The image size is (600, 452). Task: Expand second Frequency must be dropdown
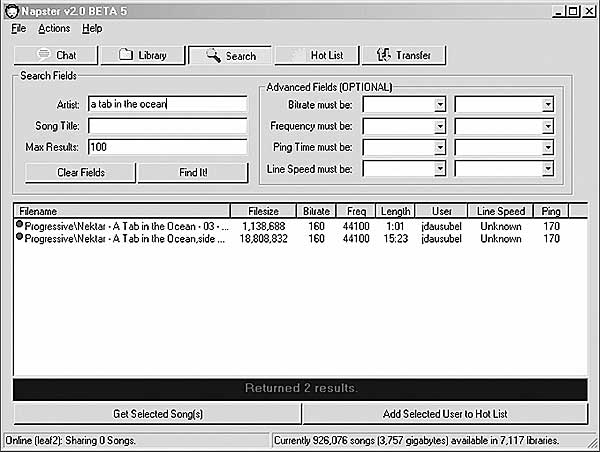pos(548,126)
